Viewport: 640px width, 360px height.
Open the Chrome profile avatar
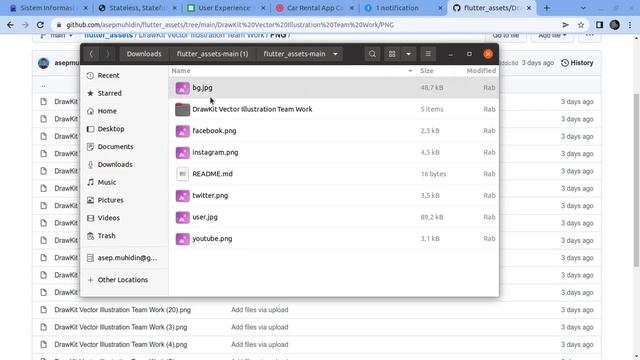pos(615,25)
